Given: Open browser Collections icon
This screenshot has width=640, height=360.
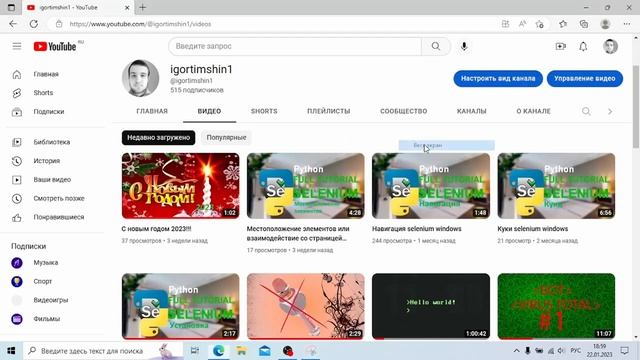Looking at the screenshot, I should point(584,24).
